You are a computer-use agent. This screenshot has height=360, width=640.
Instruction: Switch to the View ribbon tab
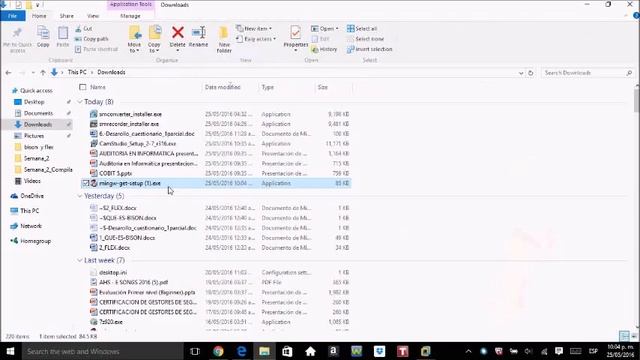point(93,16)
